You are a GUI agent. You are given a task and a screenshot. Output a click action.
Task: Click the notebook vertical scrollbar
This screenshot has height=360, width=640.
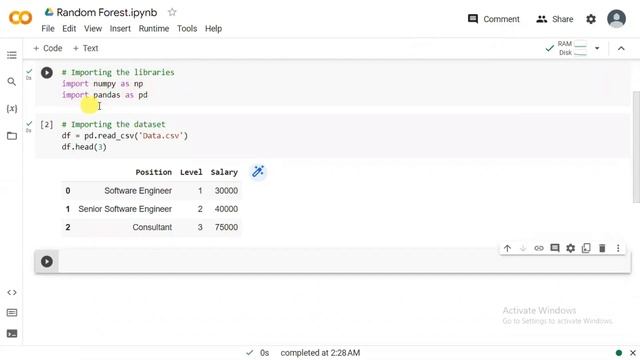pyautogui.click(x=636, y=147)
